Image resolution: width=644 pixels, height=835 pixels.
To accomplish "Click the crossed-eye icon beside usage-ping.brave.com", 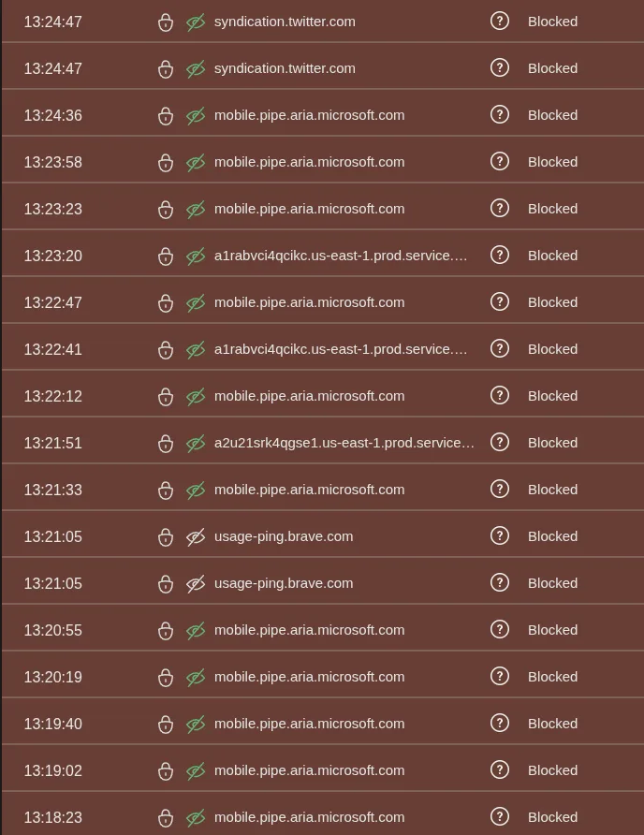I will pos(196,536).
